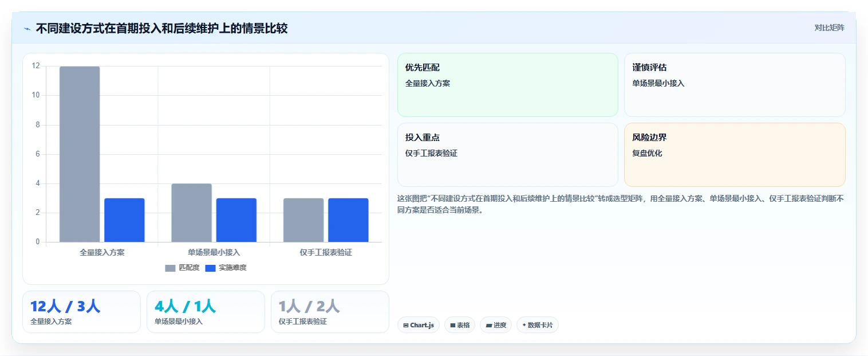868x356 pixels.
Task: Click the Chart.js tag pill
Action: [419, 325]
